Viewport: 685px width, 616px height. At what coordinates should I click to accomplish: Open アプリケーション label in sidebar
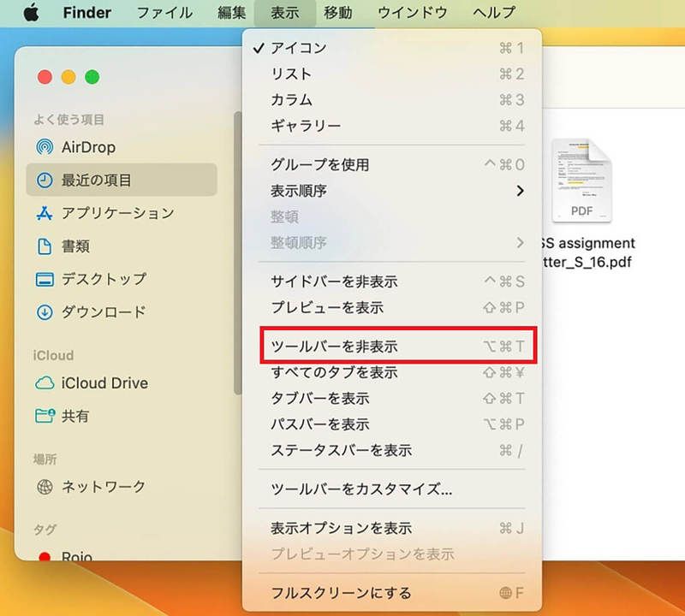118,213
